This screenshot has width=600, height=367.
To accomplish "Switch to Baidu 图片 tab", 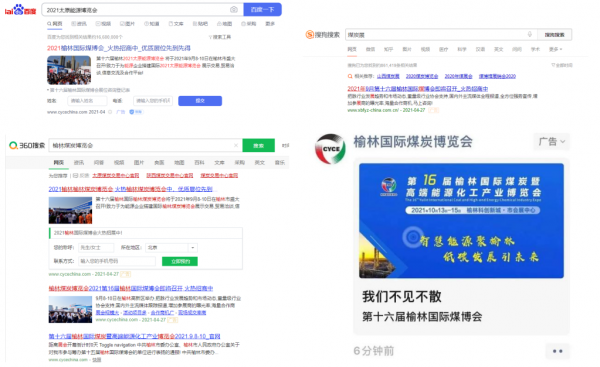I will (127, 24).
